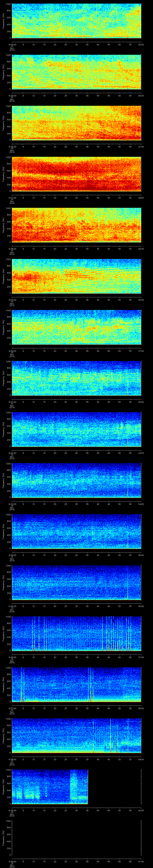Select the spectrogram panel starting at 6:28:00

click(x=76, y=225)
